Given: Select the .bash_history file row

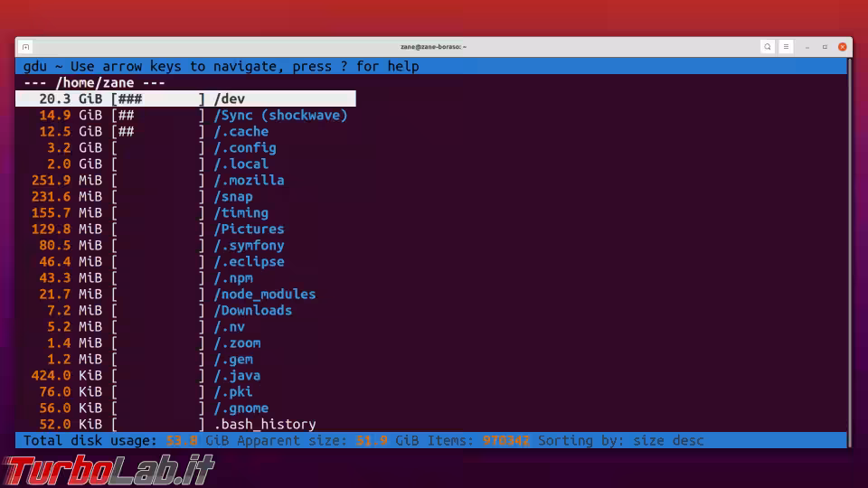Looking at the screenshot, I should point(185,425).
